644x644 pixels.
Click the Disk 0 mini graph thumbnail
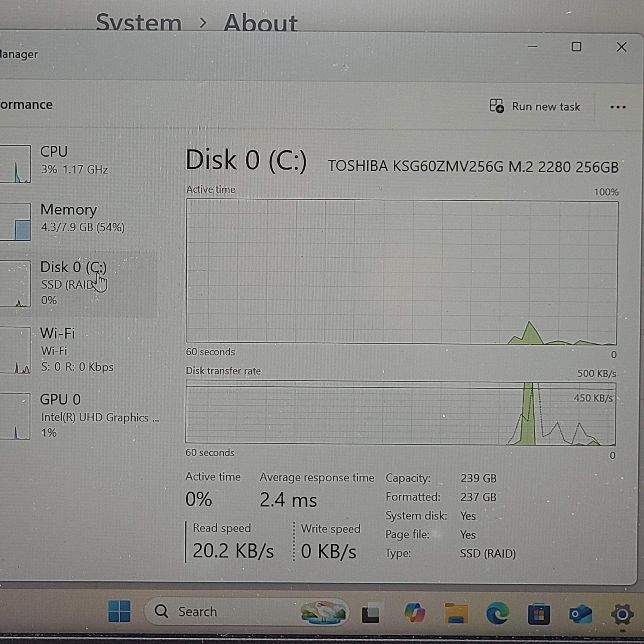[x=15, y=284]
